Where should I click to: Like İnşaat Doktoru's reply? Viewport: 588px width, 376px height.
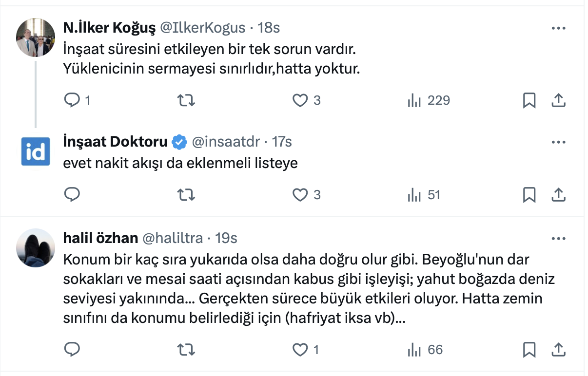[300, 195]
